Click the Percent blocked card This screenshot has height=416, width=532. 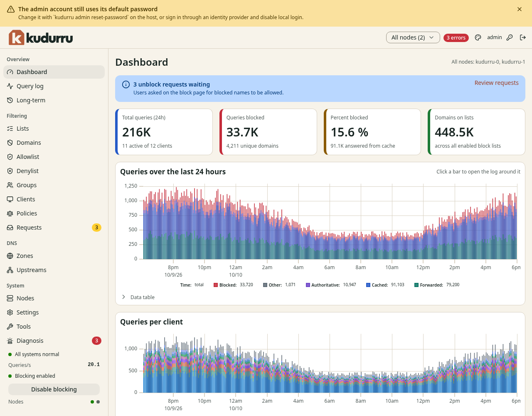pyautogui.click(x=372, y=132)
